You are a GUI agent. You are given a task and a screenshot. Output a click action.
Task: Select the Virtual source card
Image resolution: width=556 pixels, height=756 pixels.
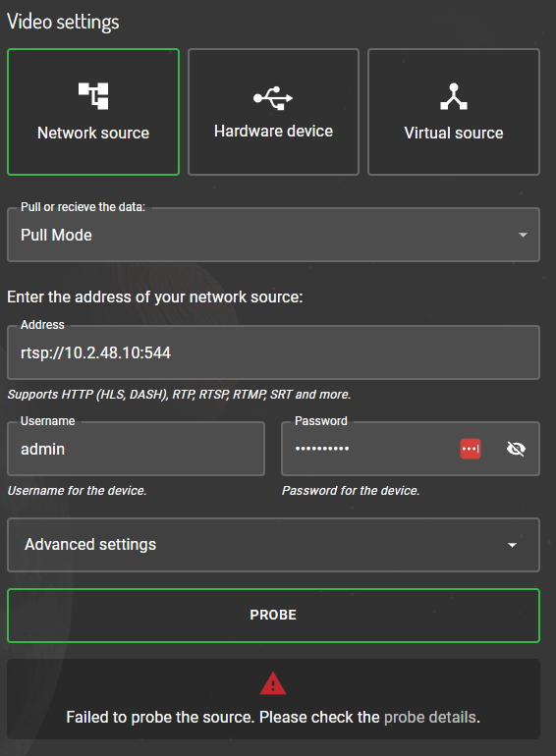click(454, 112)
